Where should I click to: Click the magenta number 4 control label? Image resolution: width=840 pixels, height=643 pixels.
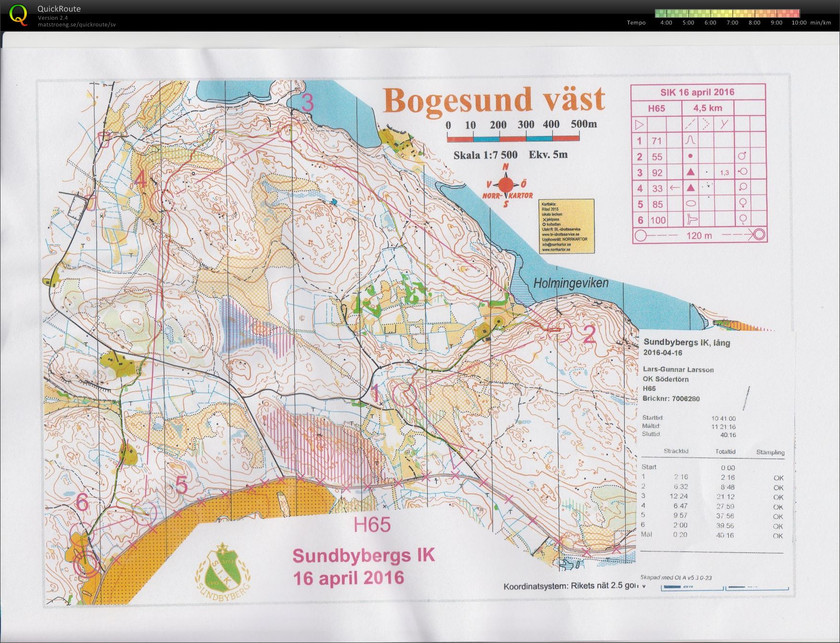click(140, 181)
